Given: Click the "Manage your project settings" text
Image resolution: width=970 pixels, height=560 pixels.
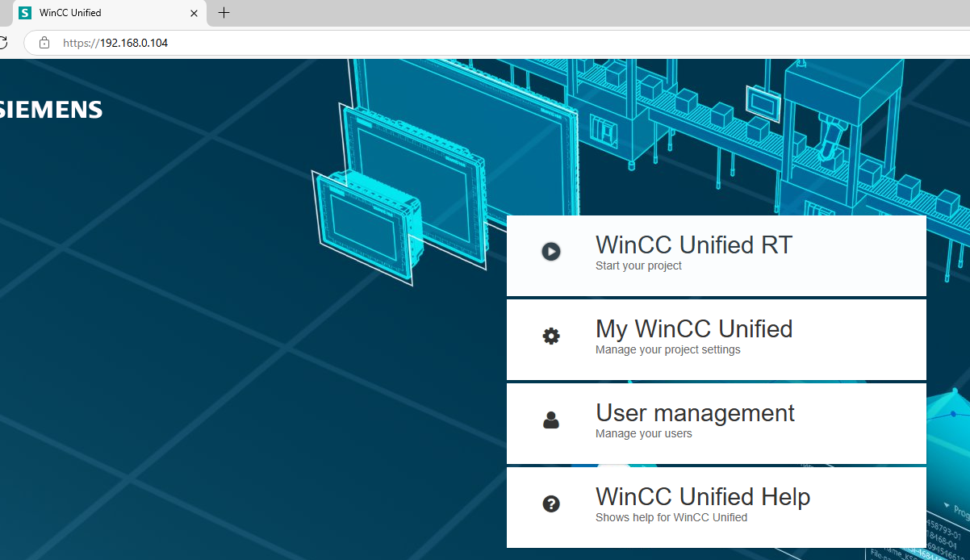Looking at the screenshot, I should pyautogui.click(x=667, y=349).
